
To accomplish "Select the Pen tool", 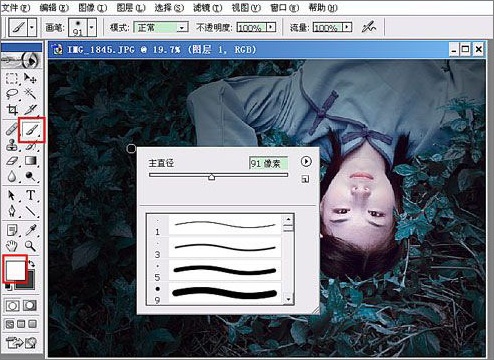I will [12, 211].
